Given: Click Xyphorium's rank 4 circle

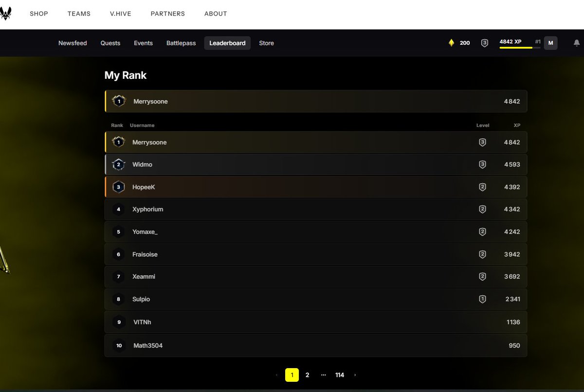Looking at the screenshot, I should 118,209.
